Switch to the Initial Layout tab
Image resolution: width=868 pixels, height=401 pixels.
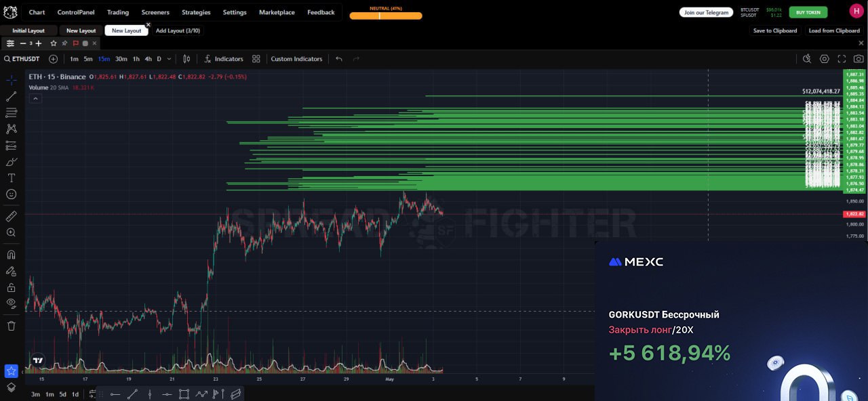28,30
